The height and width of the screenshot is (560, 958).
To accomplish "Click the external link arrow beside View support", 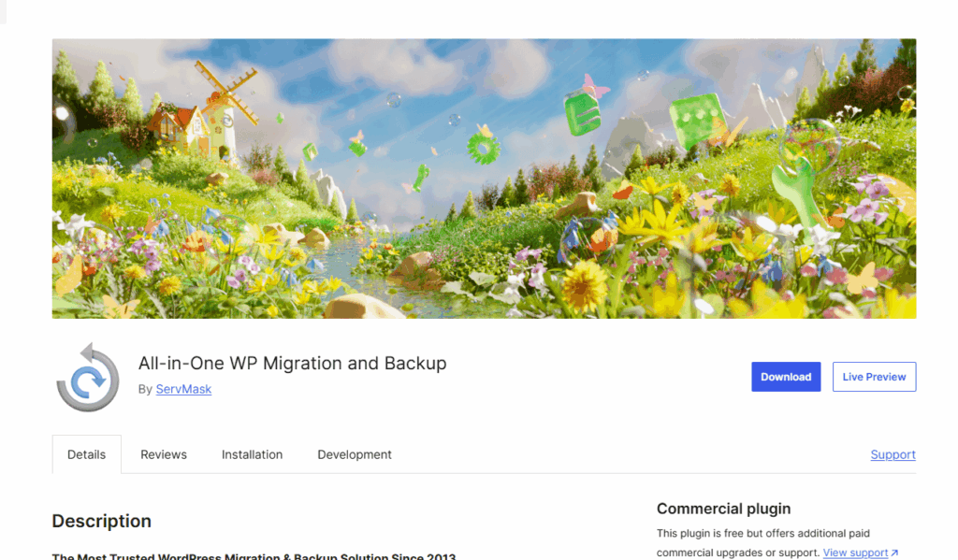I will (894, 553).
